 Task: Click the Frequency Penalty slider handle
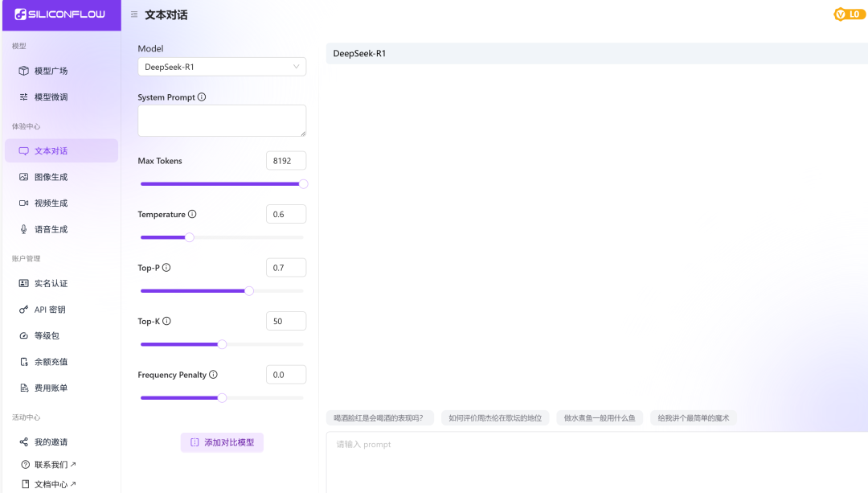coord(222,398)
